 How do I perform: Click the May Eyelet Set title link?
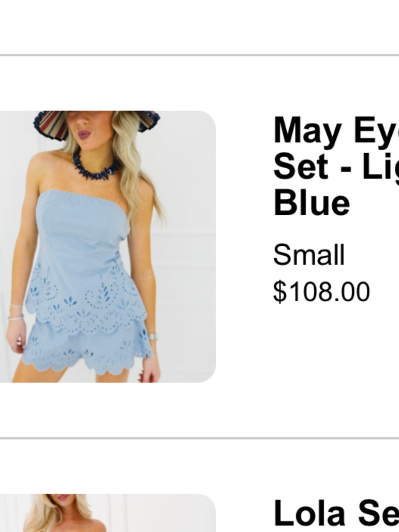click(336, 166)
